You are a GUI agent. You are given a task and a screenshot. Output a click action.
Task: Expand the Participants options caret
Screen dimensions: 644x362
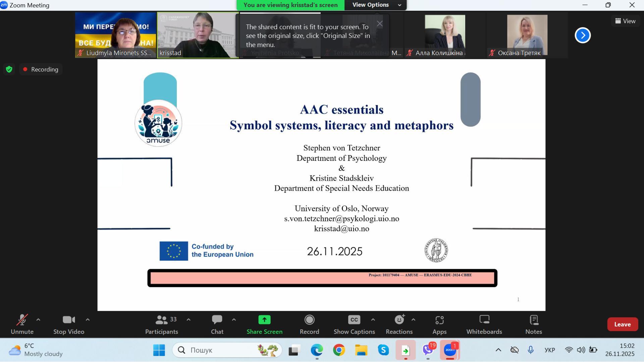(x=189, y=320)
